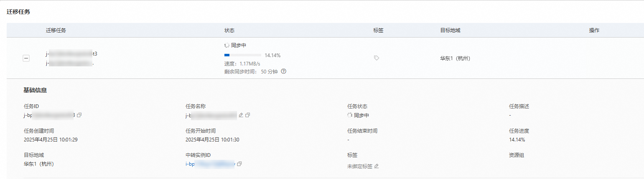Image resolution: width=644 pixels, height=179 pixels.
Task: Click the 基础信息 section heading
Action: click(x=35, y=90)
